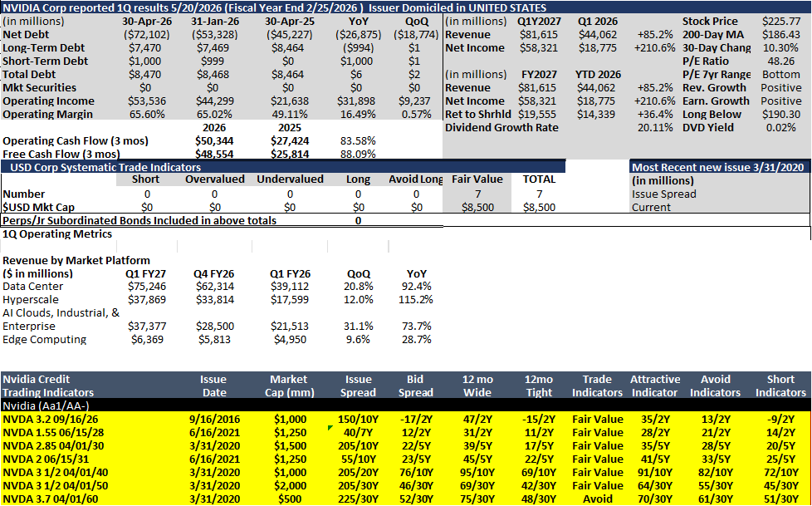
Task: Select the Bid Spread column header
Action: 415,386
